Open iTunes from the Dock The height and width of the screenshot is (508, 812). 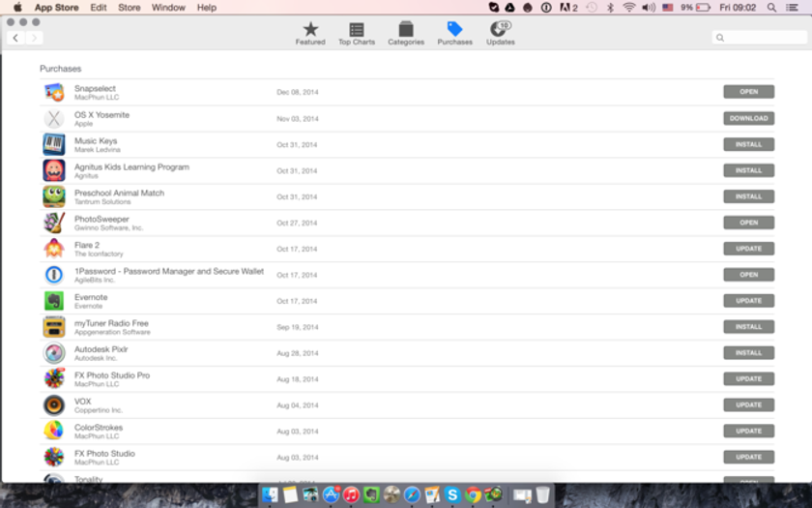pos(351,495)
